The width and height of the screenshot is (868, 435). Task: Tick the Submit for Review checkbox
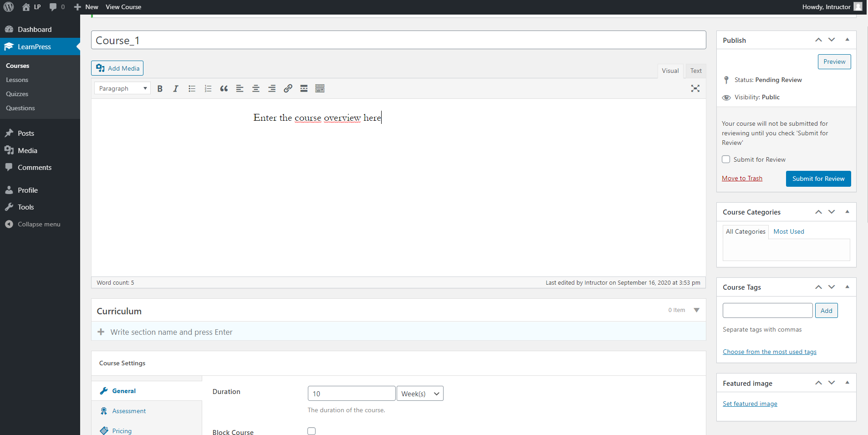point(726,159)
